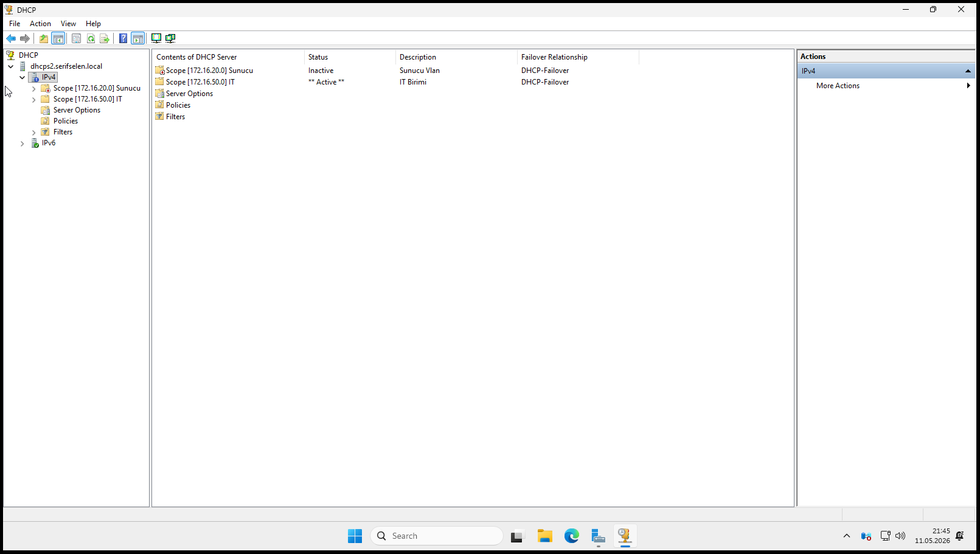Screen dimensions: 980x554
Task: Click DHCP-Failover in the Sunucu scope row
Action: pyautogui.click(x=545, y=71)
